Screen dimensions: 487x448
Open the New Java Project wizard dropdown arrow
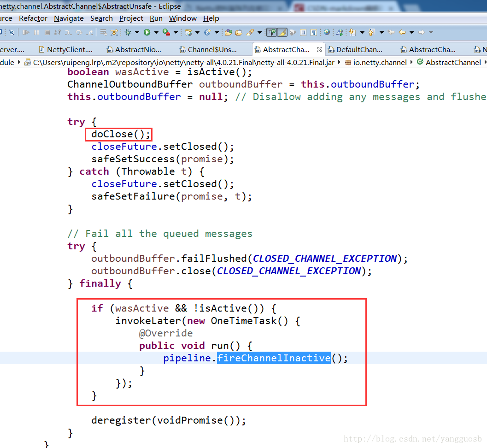click(x=197, y=32)
